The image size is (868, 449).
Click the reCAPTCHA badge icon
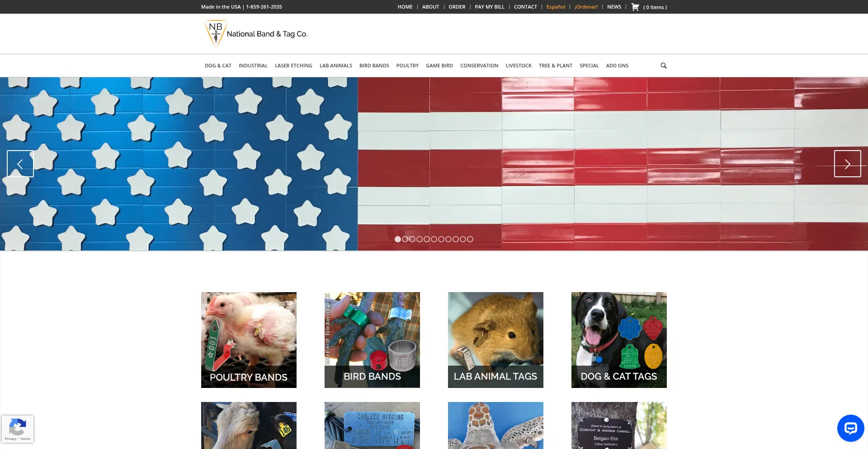coord(17,426)
